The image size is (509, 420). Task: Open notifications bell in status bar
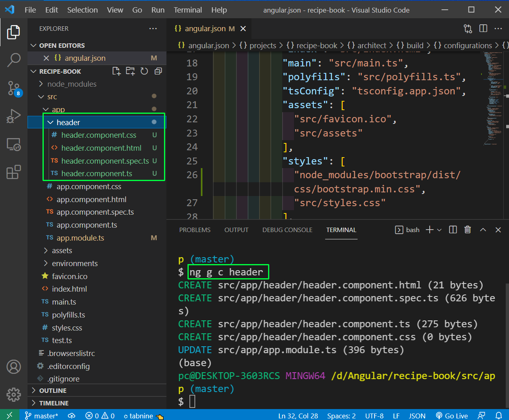click(x=499, y=416)
